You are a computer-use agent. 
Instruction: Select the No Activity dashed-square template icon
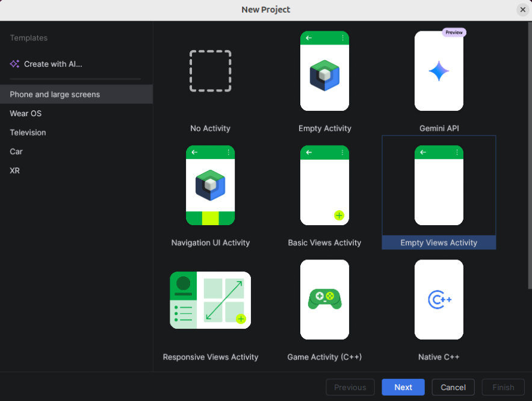211,71
